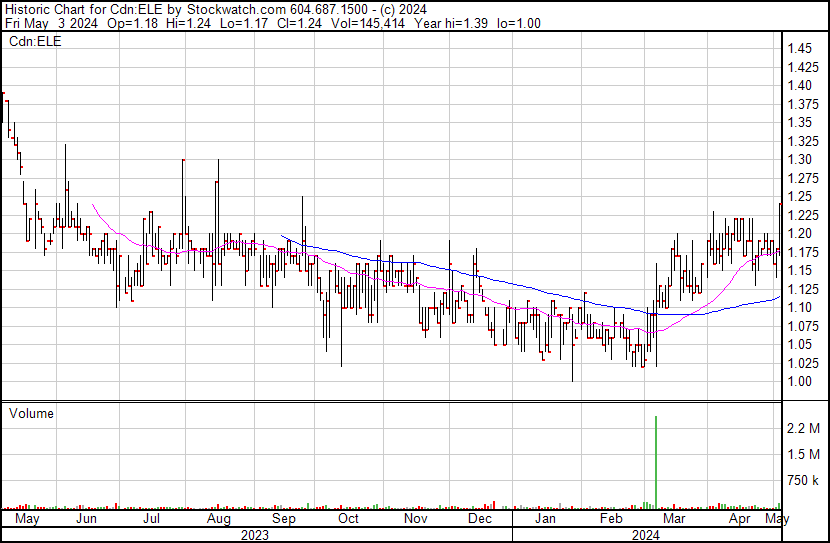Click the 1.00 price axis label
830x543 pixels.
click(798, 381)
